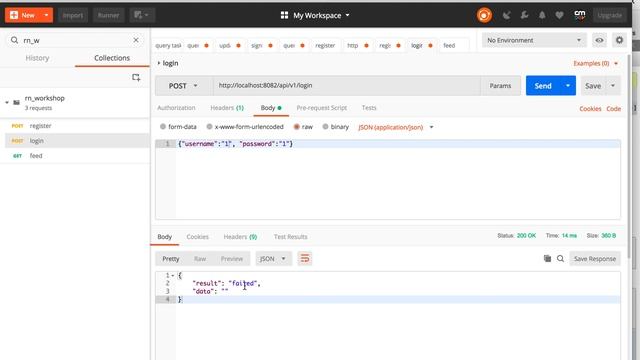Open the No Environment dropdown
The image size is (640, 360).
534,40
